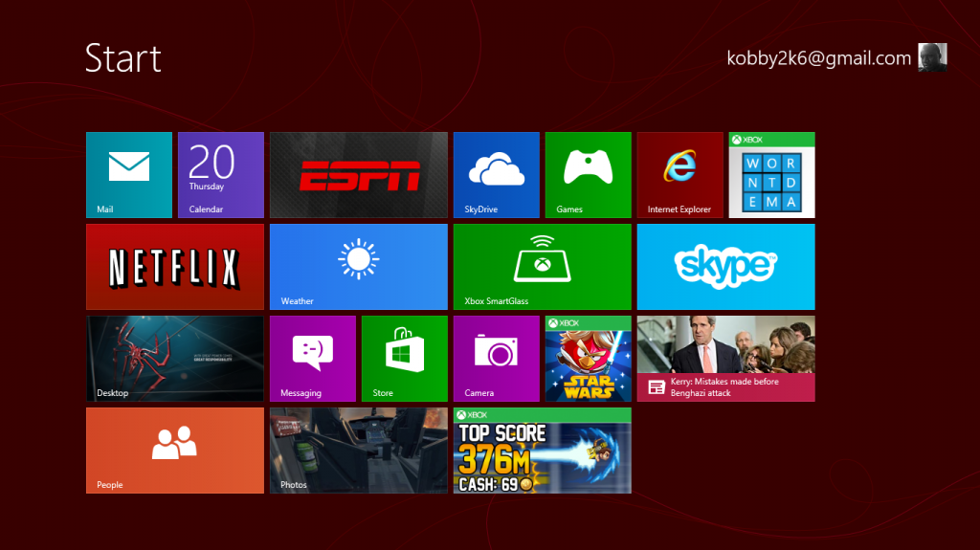Launch the Skype tile

click(x=726, y=267)
